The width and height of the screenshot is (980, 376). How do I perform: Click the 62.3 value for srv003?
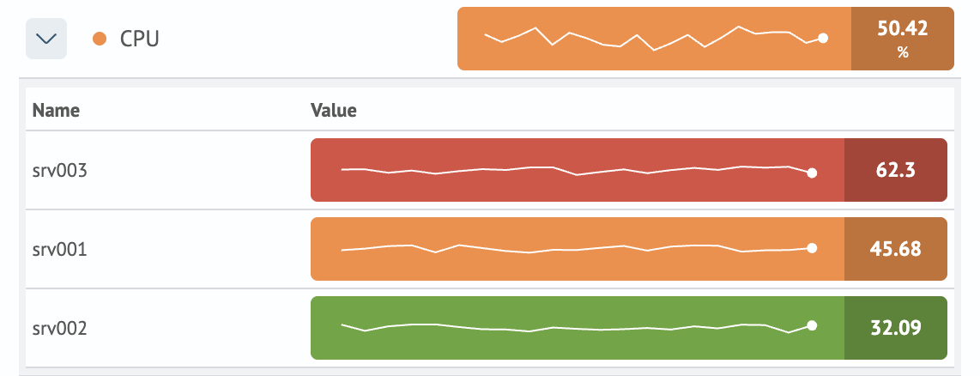pos(896,170)
